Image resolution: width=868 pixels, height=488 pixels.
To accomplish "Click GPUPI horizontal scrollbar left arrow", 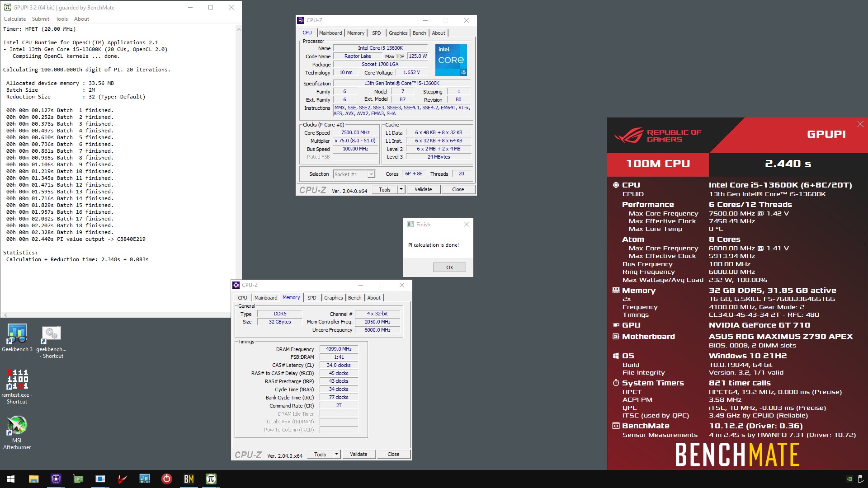I will tap(5, 314).
